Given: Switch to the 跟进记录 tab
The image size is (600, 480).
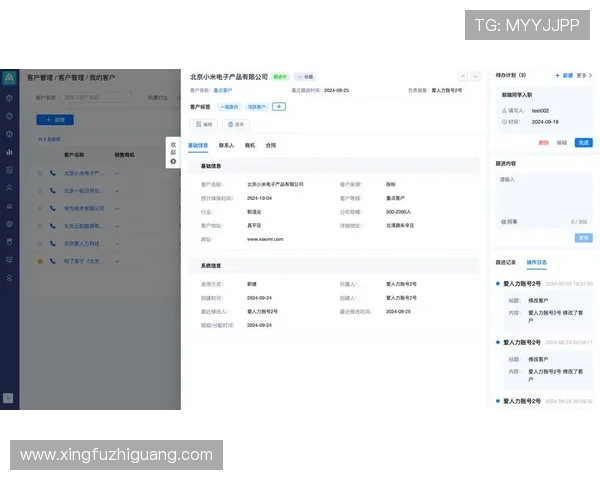Looking at the screenshot, I should tap(505, 262).
